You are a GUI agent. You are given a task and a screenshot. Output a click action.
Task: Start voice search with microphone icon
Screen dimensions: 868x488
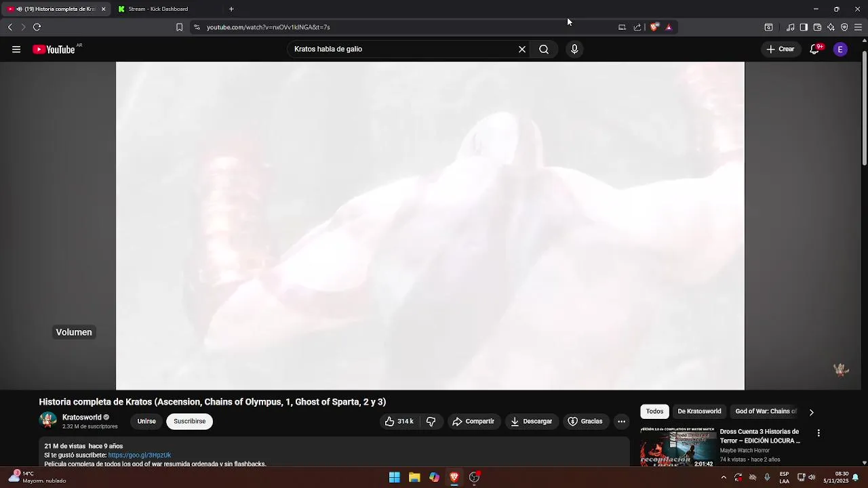click(x=574, y=49)
